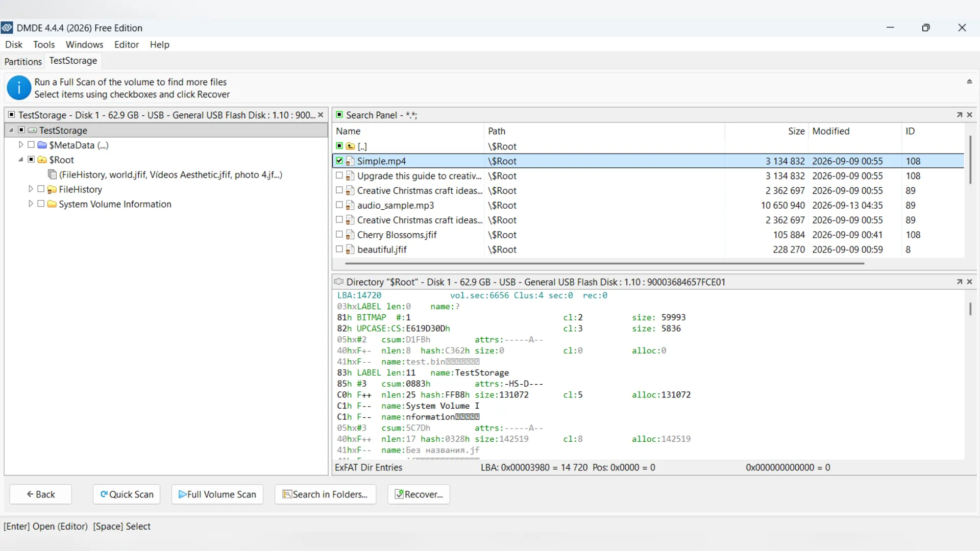The width and height of the screenshot is (980, 551).
Task: Click the Back button
Action: [x=41, y=494]
